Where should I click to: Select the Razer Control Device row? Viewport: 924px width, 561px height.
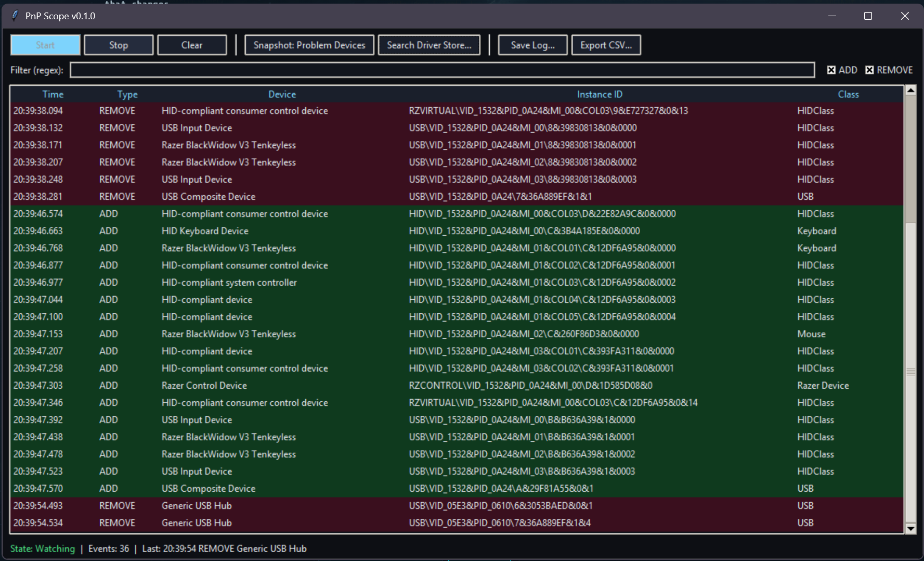tap(457, 385)
